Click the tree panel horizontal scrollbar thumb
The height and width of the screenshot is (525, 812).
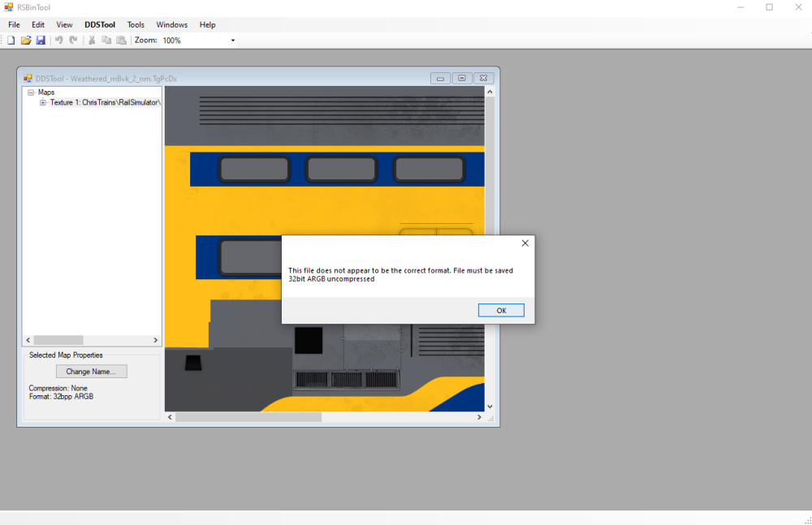[x=58, y=340]
